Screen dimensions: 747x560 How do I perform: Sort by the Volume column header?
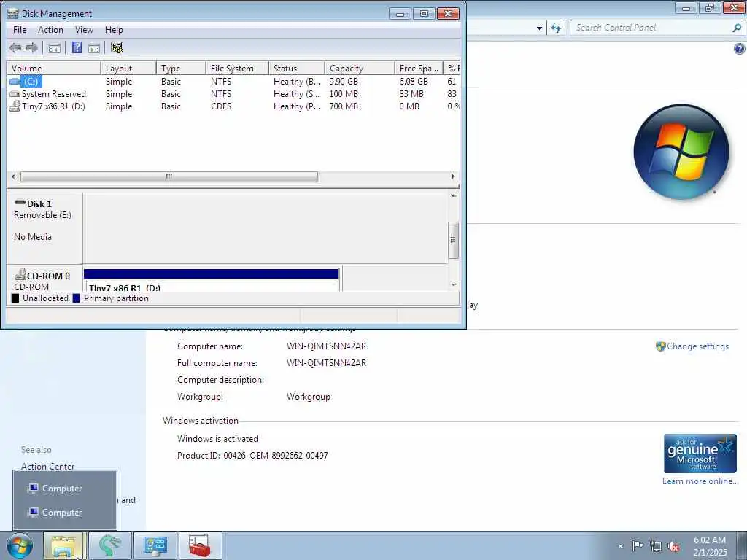click(x=54, y=68)
